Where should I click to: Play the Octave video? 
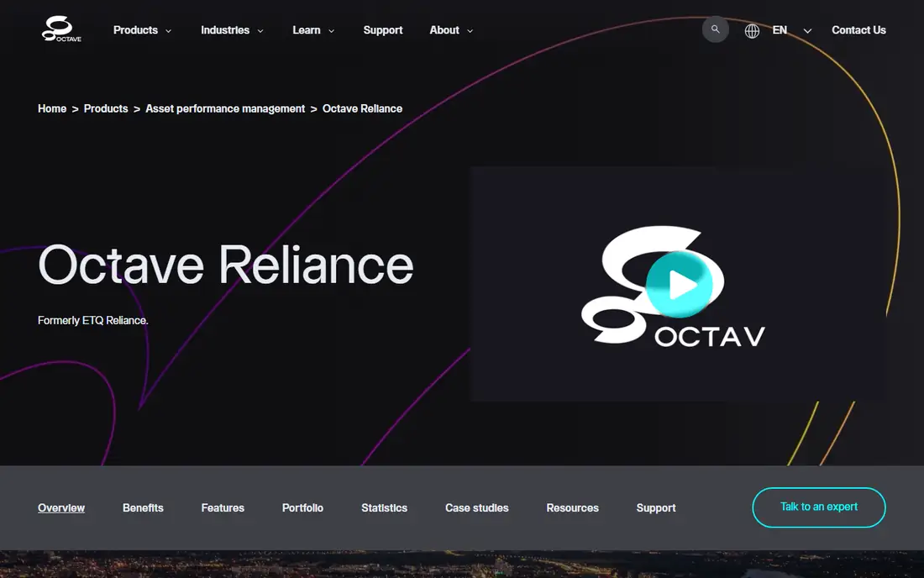(680, 285)
